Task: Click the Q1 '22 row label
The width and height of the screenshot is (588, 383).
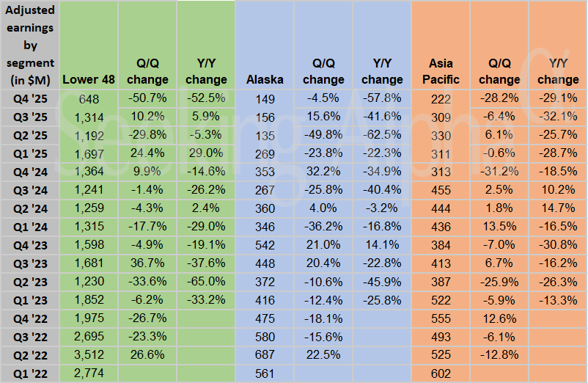Action: point(29,375)
